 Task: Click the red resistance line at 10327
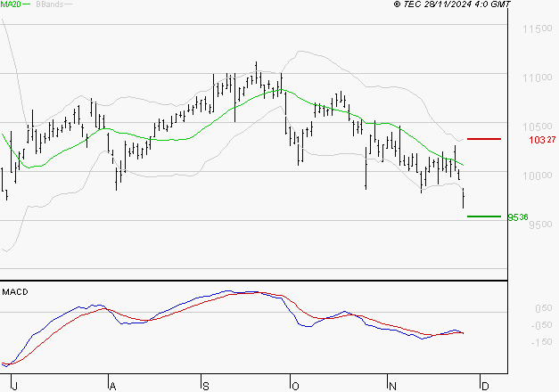click(484, 139)
